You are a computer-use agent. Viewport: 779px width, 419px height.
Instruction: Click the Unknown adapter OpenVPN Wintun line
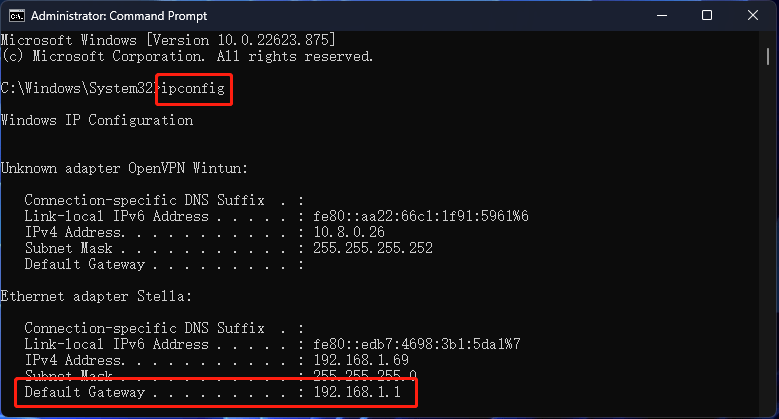122,168
